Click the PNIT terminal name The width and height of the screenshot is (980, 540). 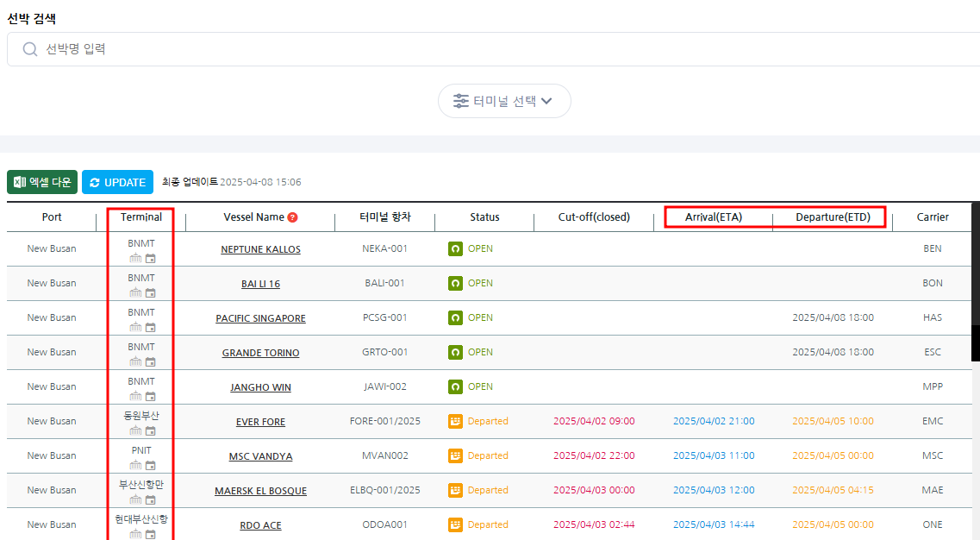[141, 450]
